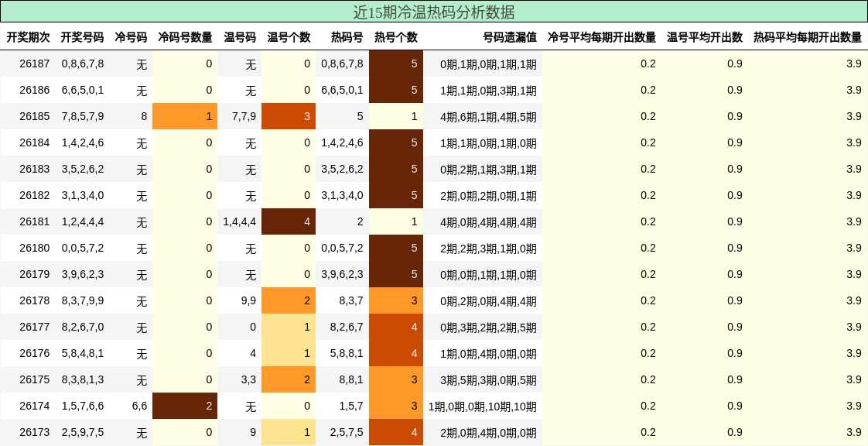Select period cell 26187
The width and height of the screenshot is (868, 446).
(x=34, y=63)
